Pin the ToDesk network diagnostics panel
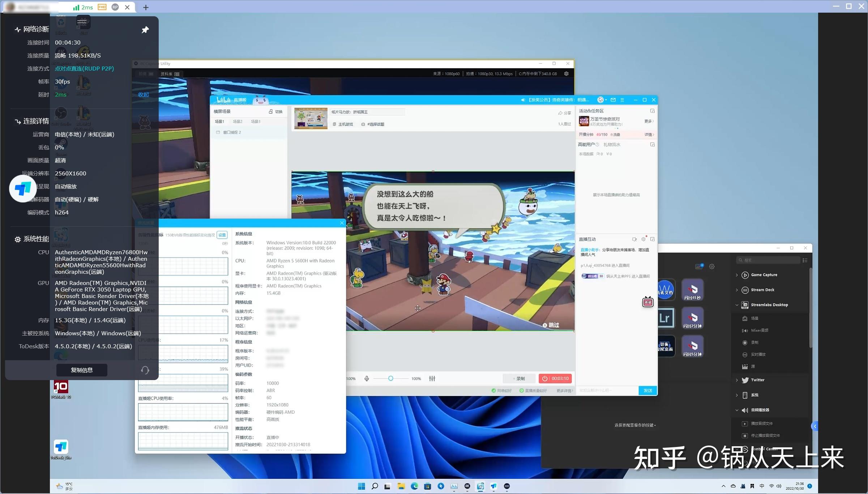This screenshot has width=868, height=494. click(145, 30)
